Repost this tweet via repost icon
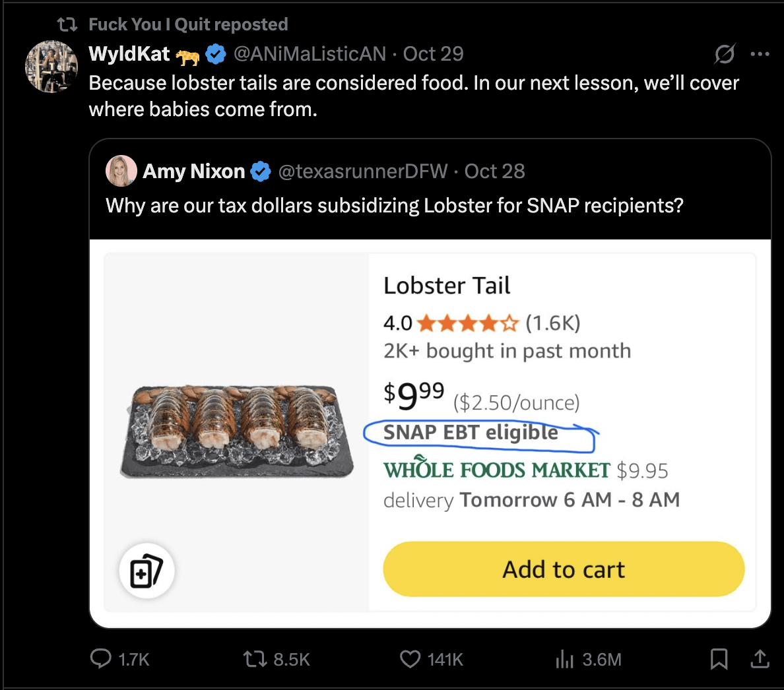 pos(253,659)
